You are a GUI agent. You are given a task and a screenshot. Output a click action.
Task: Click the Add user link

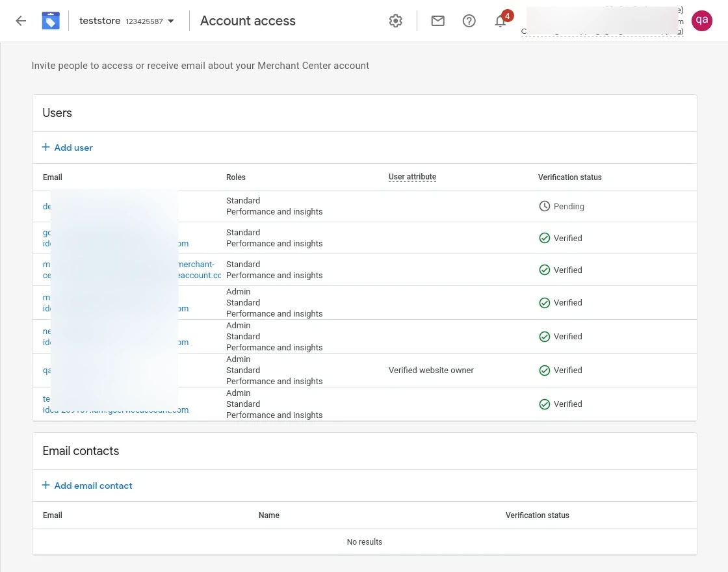[73, 148]
